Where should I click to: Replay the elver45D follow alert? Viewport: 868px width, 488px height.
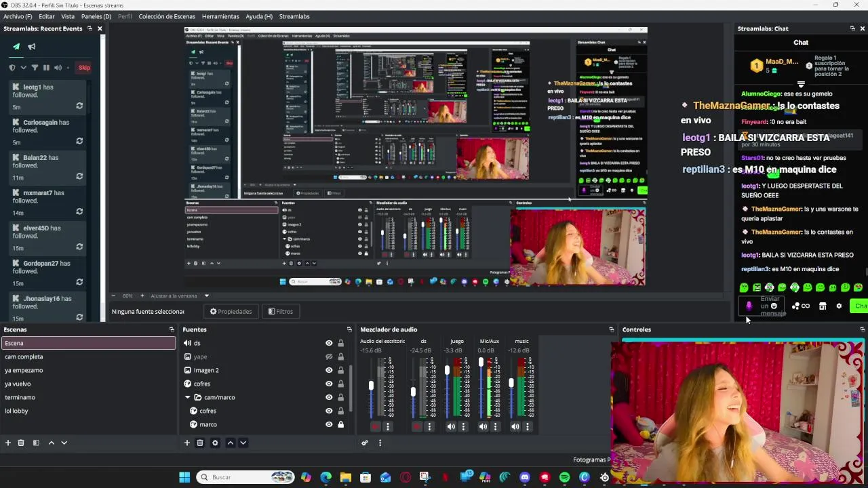click(x=79, y=247)
